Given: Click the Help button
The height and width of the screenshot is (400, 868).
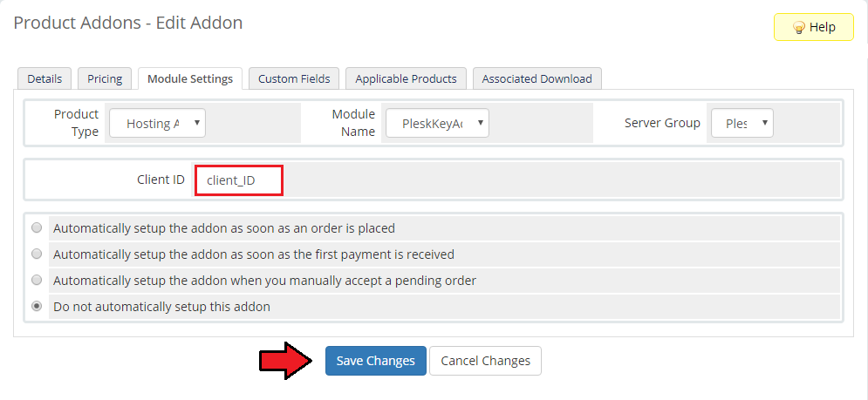Looking at the screenshot, I should point(813,27).
